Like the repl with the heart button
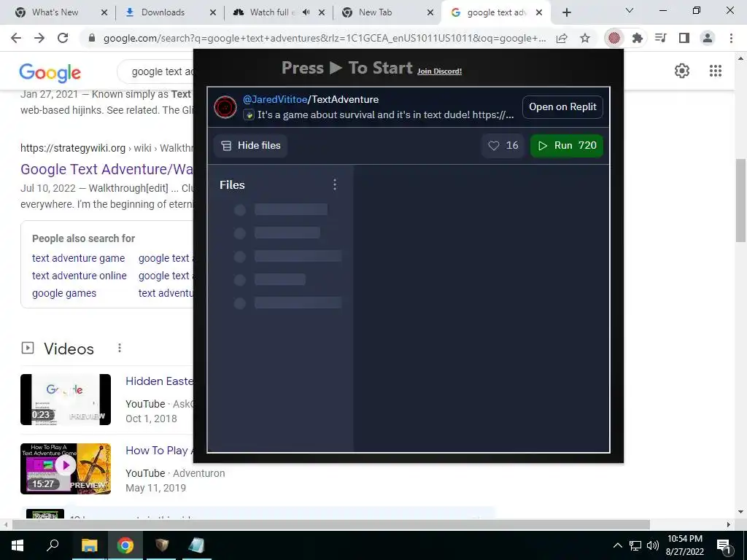The height and width of the screenshot is (560, 747). [503, 145]
